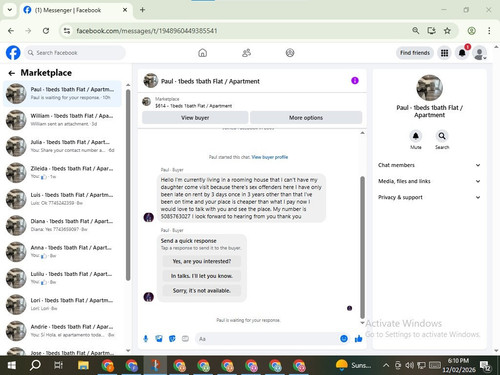Screen dimensions: 500x375
Task: Click the chat messages scrollbar
Action: pos(362,247)
